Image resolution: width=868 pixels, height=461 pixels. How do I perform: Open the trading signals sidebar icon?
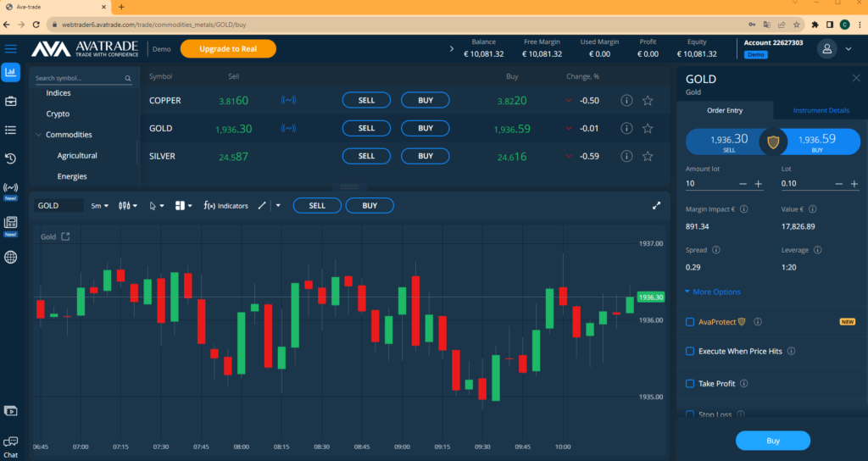click(10, 187)
